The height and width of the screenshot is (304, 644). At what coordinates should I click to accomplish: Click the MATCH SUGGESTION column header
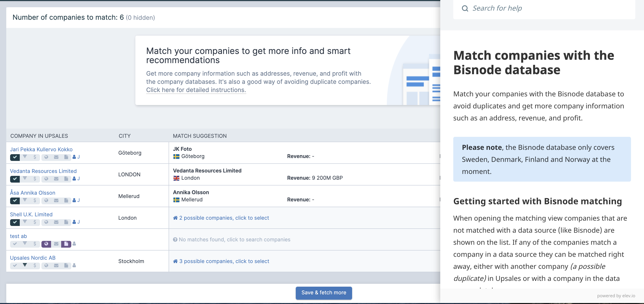point(200,136)
